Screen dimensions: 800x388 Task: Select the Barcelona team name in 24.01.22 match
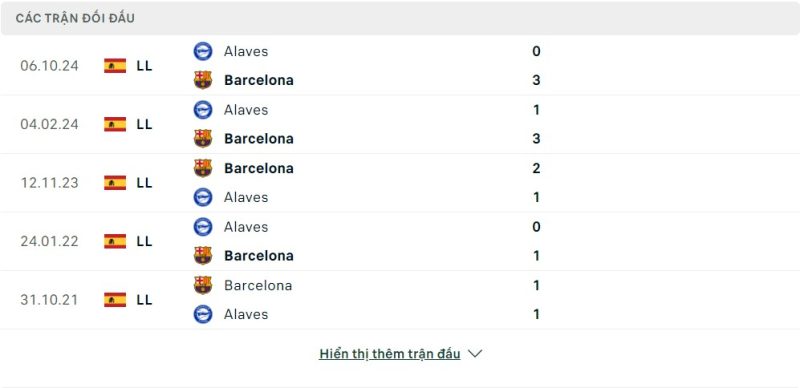click(259, 256)
